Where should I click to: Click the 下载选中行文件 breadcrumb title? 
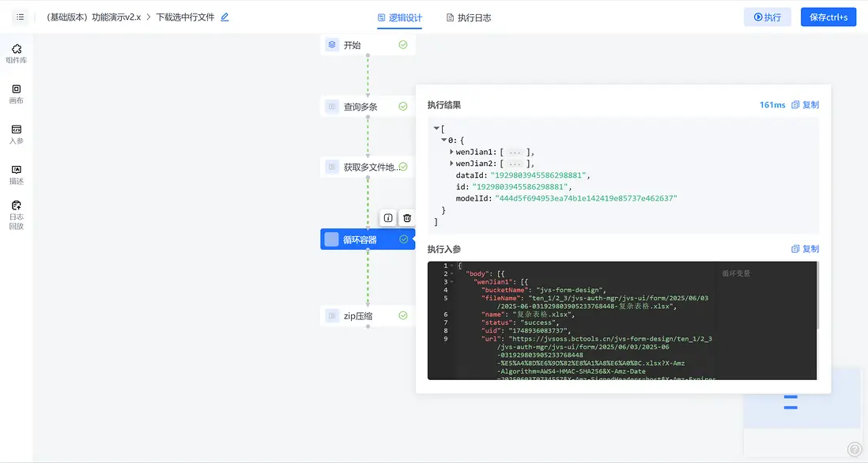tap(185, 17)
